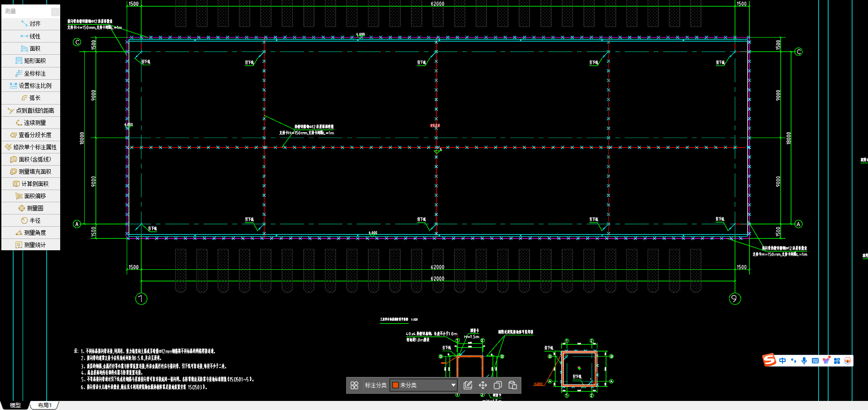
Task: Click the IME avatar face icon
Action: tap(848, 361)
